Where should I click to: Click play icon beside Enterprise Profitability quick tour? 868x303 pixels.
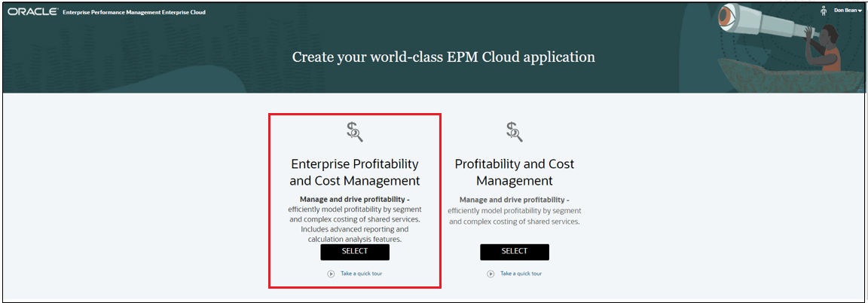pos(331,274)
